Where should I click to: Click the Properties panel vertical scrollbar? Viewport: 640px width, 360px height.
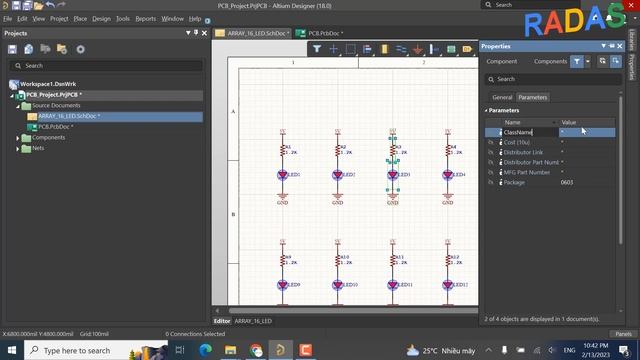[621, 170]
